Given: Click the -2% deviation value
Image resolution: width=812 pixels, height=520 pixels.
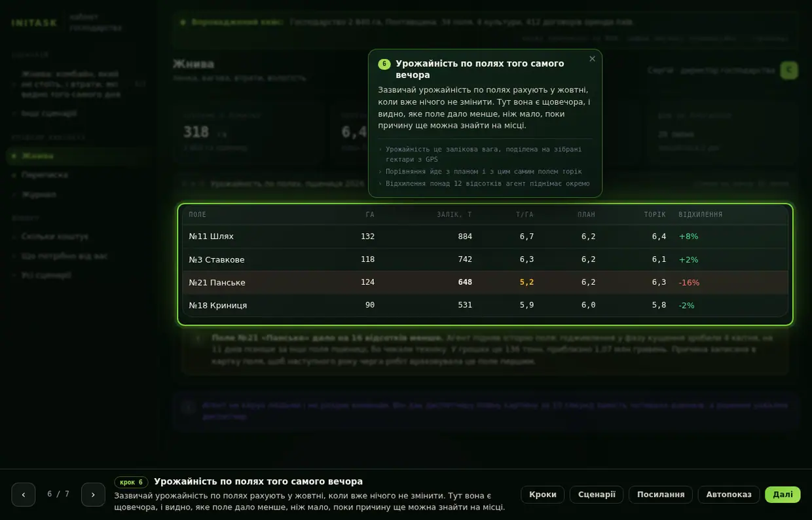Looking at the screenshot, I should pos(686,305).
